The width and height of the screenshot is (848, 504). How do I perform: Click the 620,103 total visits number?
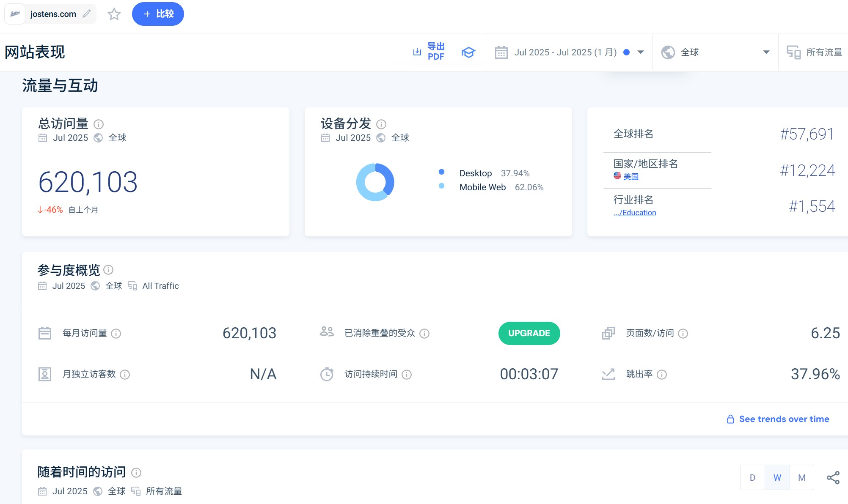tap(88, 182)
